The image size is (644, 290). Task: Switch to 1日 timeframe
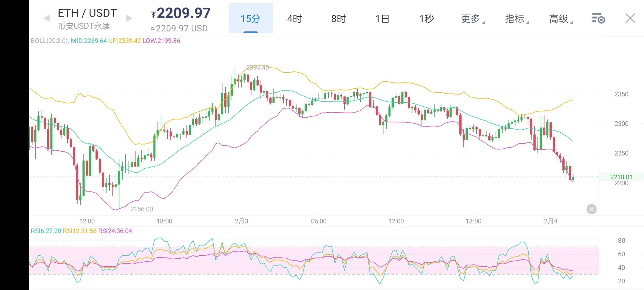point(382,19)
